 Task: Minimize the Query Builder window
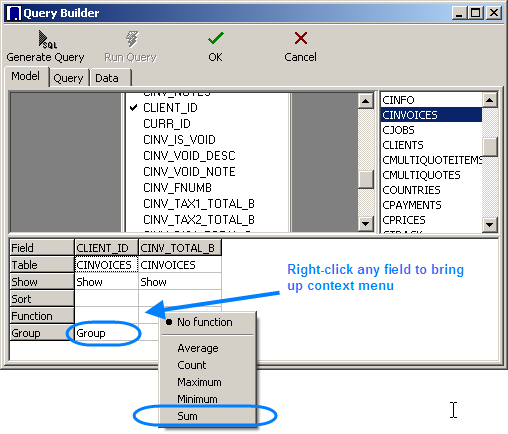(459, 13)
